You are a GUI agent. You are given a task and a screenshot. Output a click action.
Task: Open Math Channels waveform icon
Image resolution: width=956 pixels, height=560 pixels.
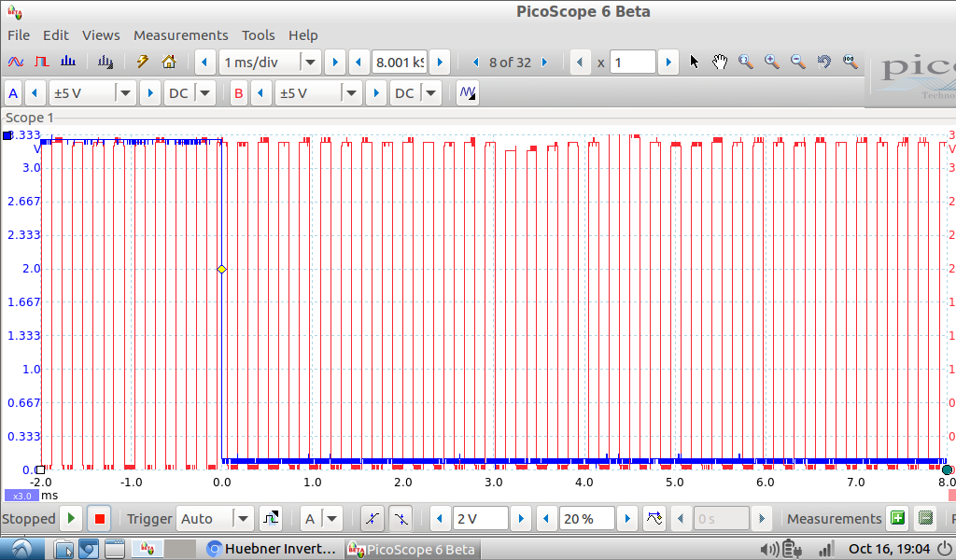click(468, 93)
